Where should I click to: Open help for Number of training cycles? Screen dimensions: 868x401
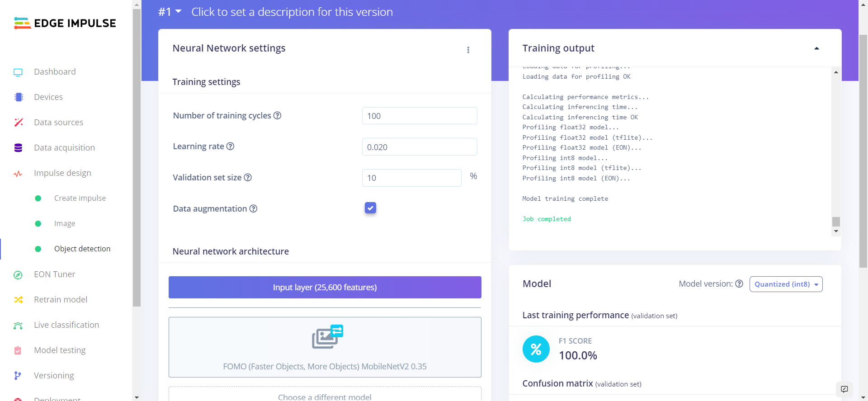point(278,116)
